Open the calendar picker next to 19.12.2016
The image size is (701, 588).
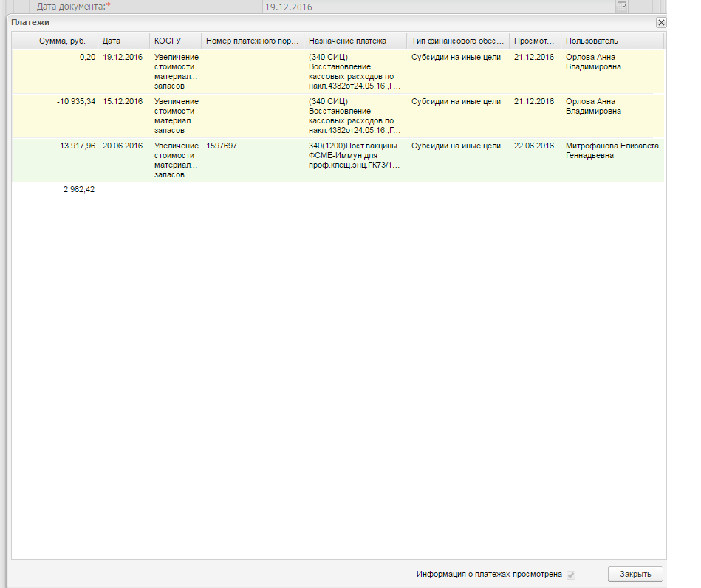click(x=621, y=6)
